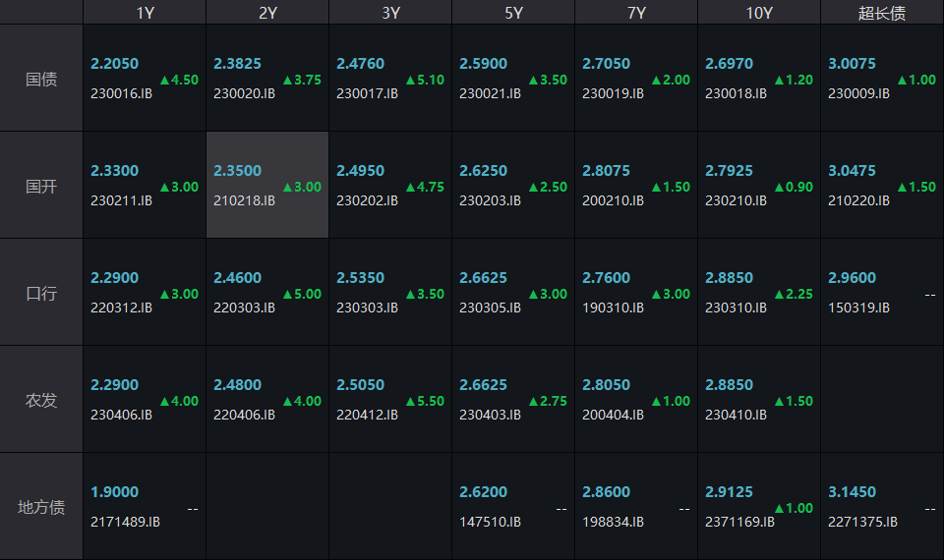Click yield 2.2050 for 国债 1Y
This screenshot has height=560, width=944.
click(114, 64)
